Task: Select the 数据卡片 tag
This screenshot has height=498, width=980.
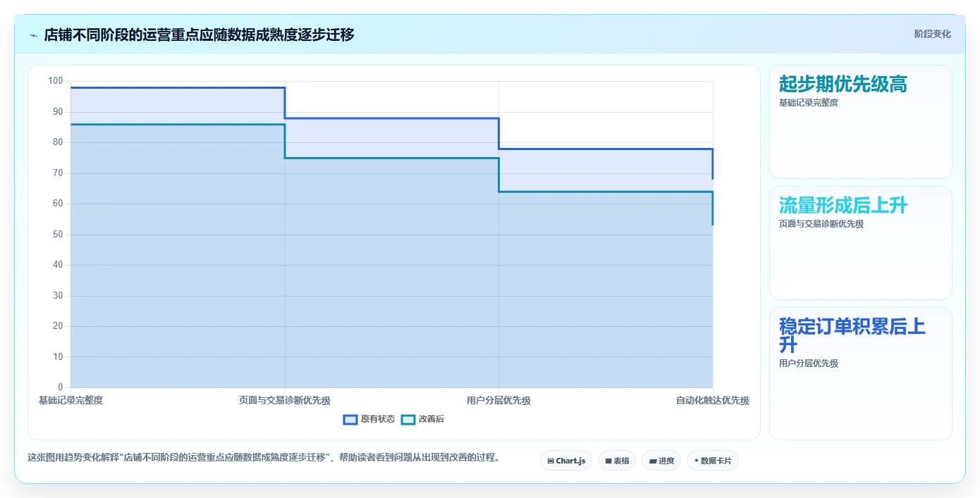Action: point(713,461)
